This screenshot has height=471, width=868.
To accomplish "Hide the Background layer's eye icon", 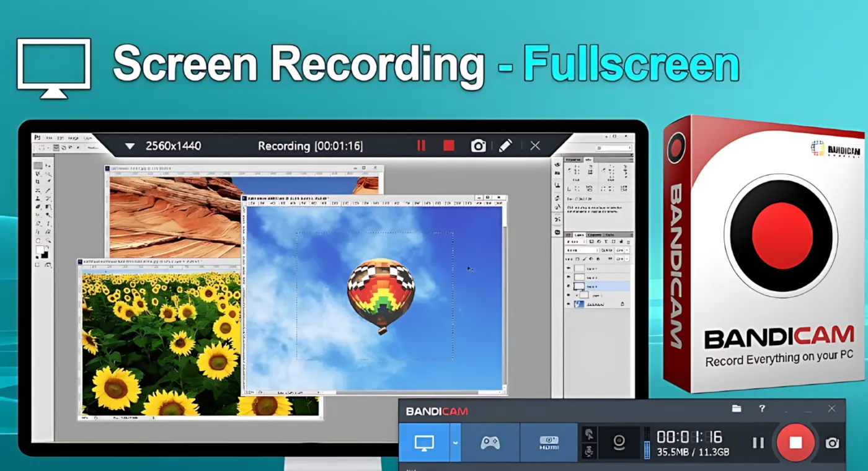I will [x=569, y=304].
